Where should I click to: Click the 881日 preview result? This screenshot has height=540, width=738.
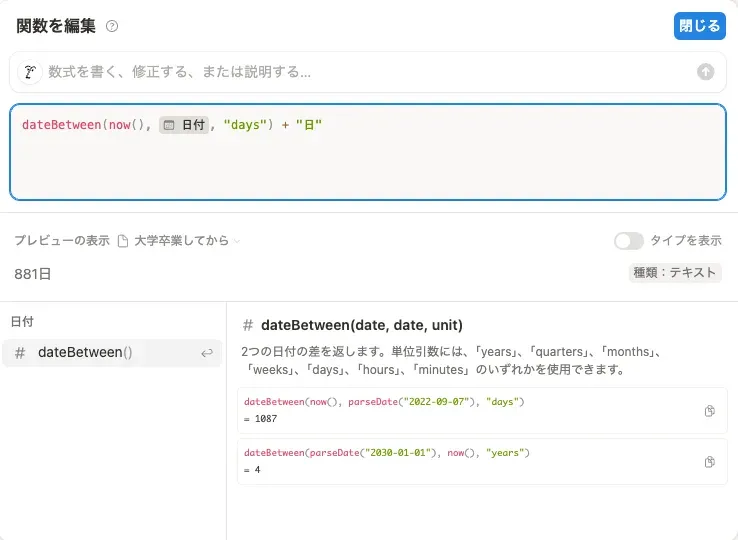[x=32, y=274]
